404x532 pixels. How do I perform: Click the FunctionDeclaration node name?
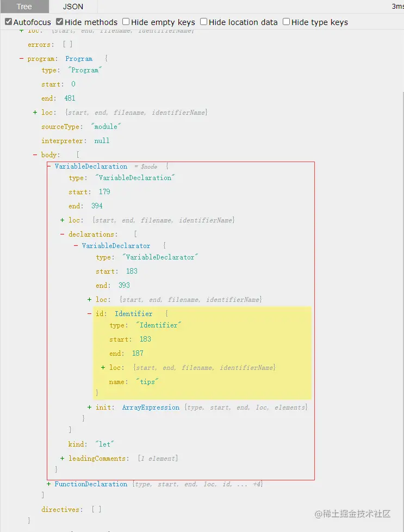pos(91,484)
